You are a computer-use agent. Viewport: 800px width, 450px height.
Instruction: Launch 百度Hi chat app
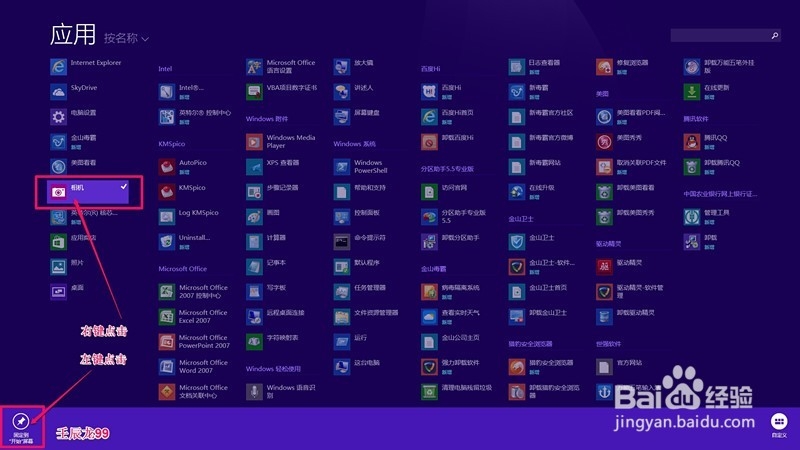click(442, 91)
